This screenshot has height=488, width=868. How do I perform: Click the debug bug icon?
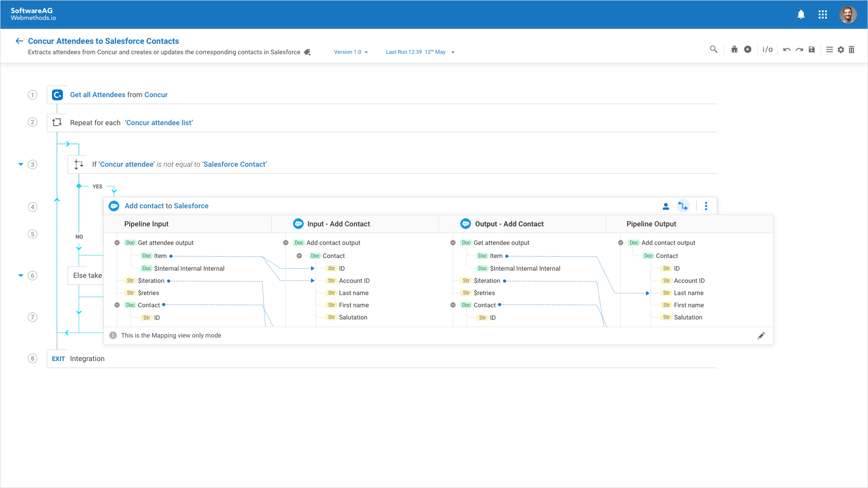735,49
